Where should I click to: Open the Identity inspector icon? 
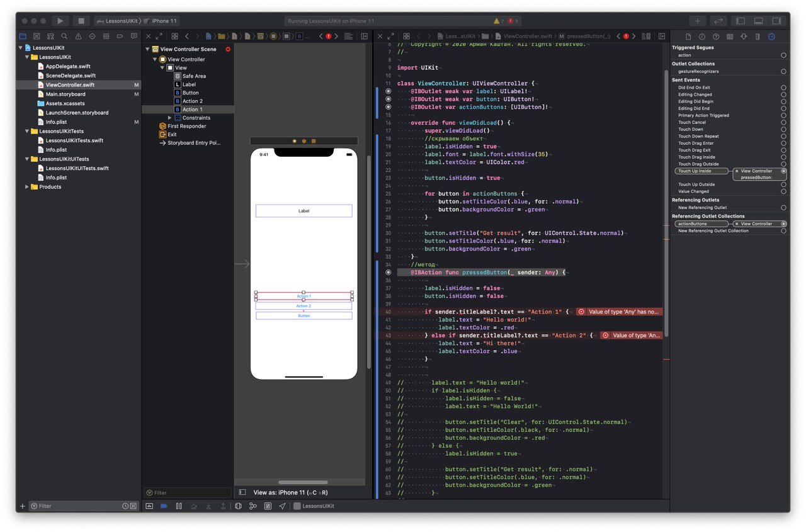[x=730, y=37]
